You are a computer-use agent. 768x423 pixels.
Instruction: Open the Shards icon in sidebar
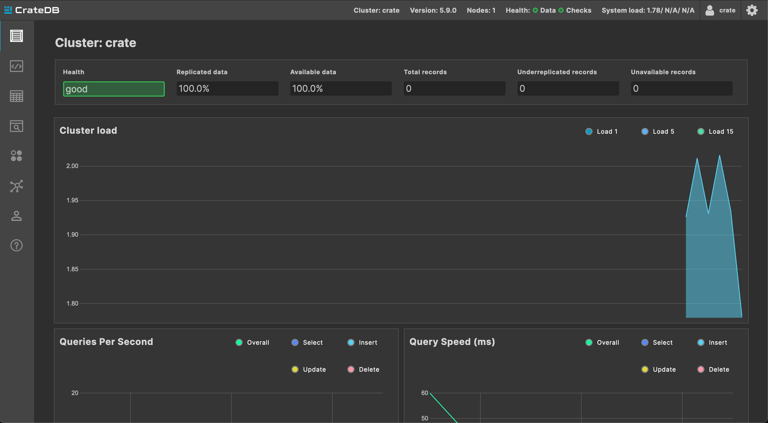pyautogui.click(x=16, y=156)
